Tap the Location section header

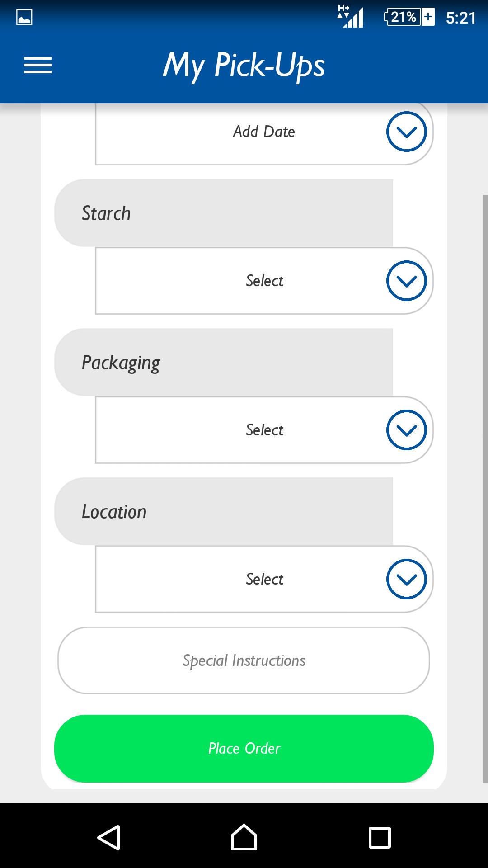point(224,511)
